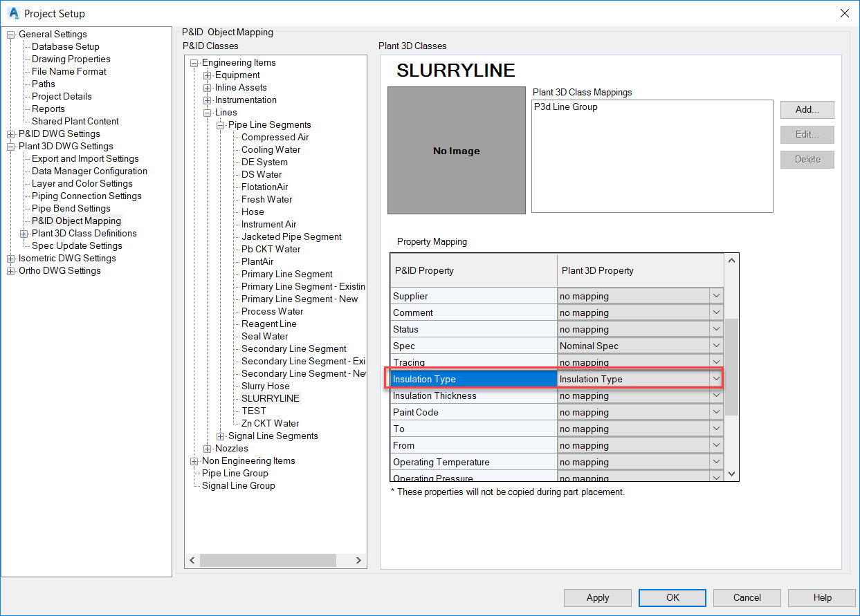Select Pipe Line Group class
This screenshot has height=616, width=860.
235,474
